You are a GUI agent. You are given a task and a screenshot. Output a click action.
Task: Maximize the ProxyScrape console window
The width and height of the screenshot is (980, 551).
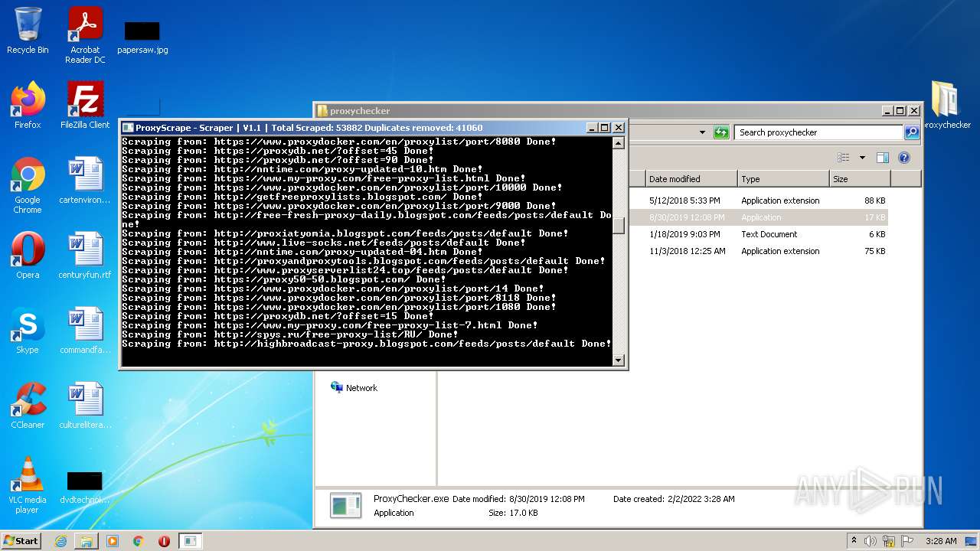[605, 128]
